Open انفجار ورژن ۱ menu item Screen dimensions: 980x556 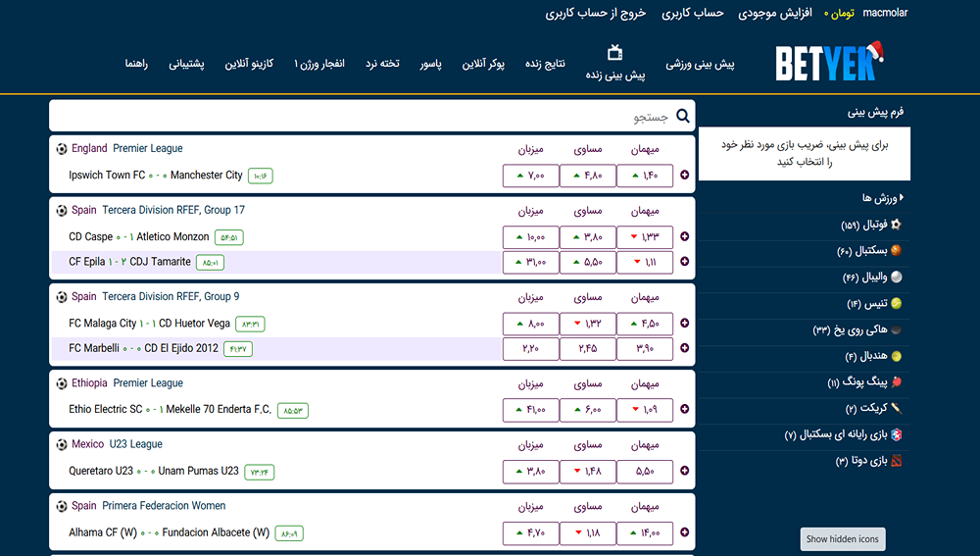(319, 64)
